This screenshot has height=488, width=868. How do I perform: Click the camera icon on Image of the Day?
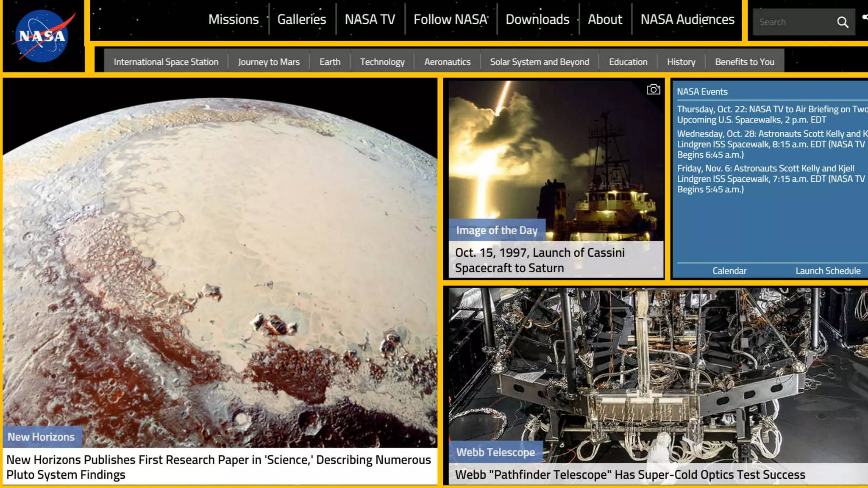(653, 89)
